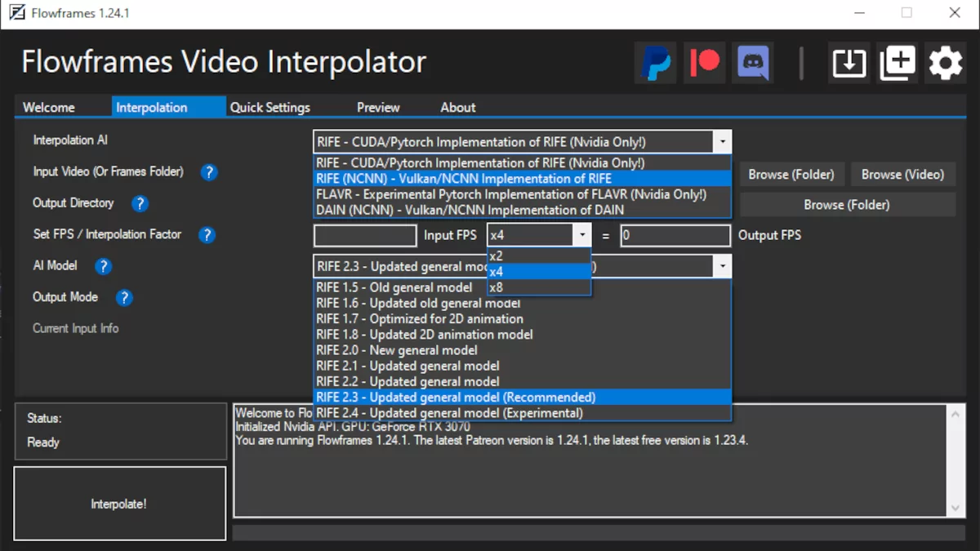Image resolution: width=980 pixels, height=551 pixels.
Task: Open the PayPal donation link icon
Action: coord(656,63)
